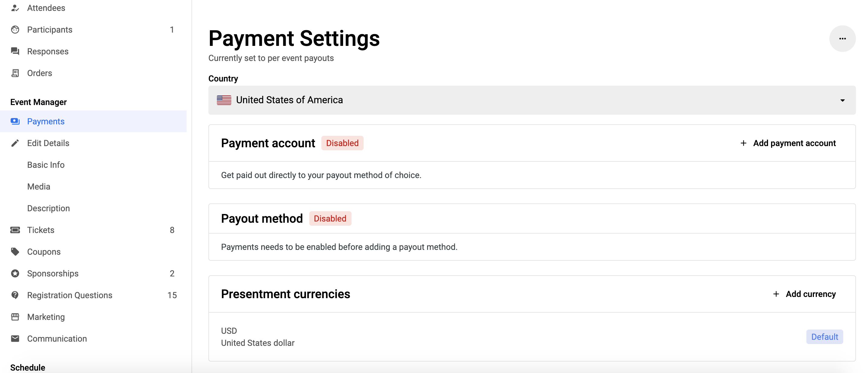Open Basic Info in sidebar menu
Image resolution: width=868 pixels, height=373 pixels.
tap(46, 165)
